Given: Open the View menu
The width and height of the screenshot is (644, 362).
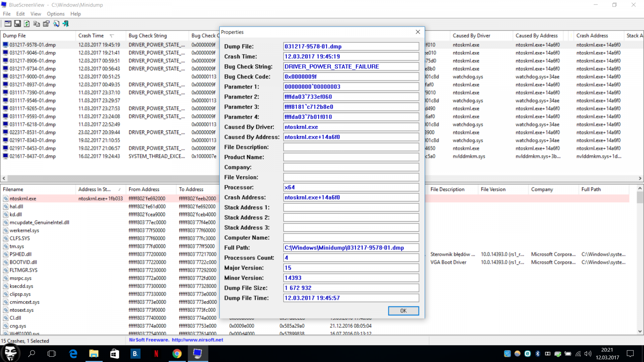Looking at the screenshot, I should tap(36, 14).
